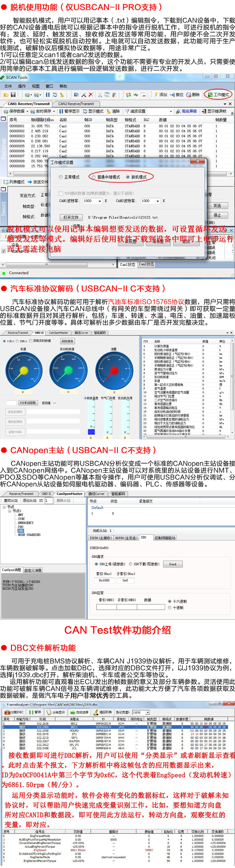Switch to 控制伺服驱动 tab

click(x=165, y=538)
